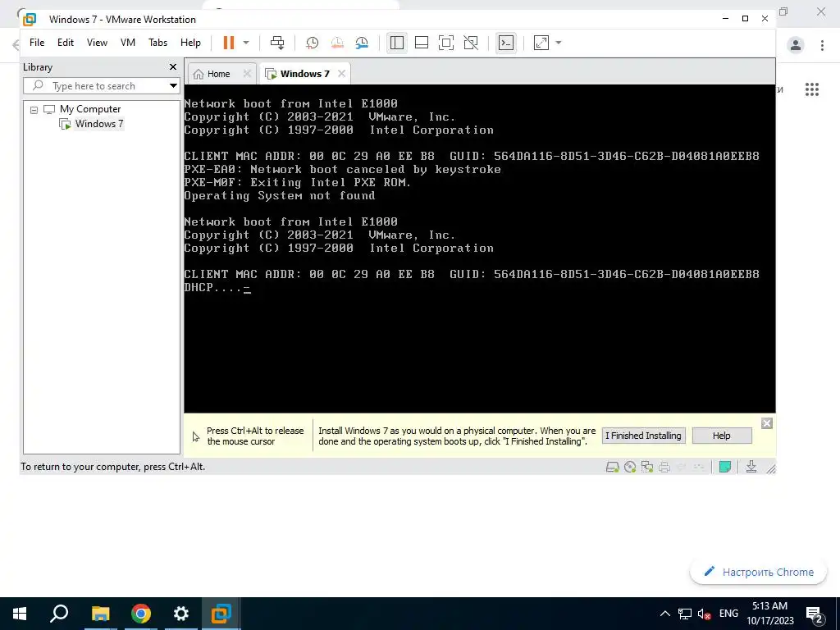The width and height of the screenshot is (840, 630).
Task: Click the printer status icon
Action: (664, 467)
